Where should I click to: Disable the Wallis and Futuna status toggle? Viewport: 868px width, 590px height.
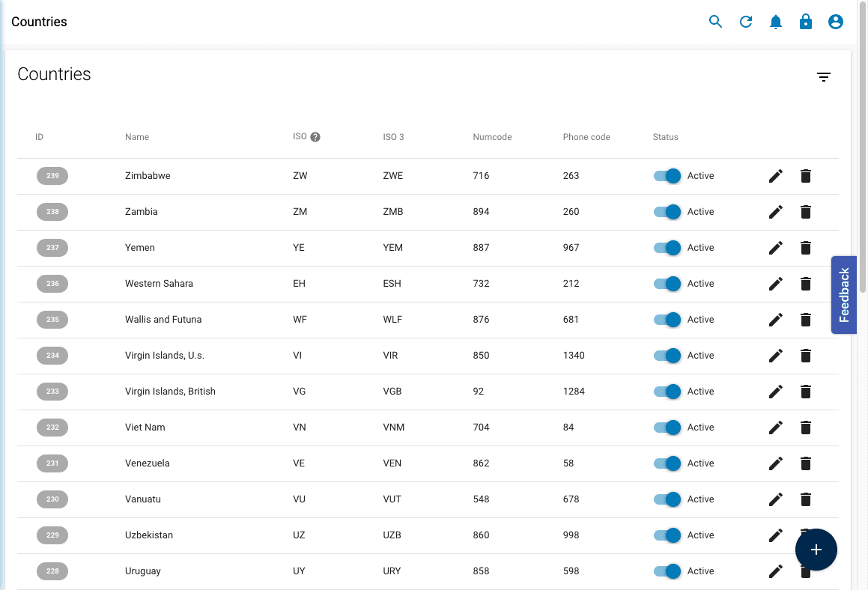(667, 320)
